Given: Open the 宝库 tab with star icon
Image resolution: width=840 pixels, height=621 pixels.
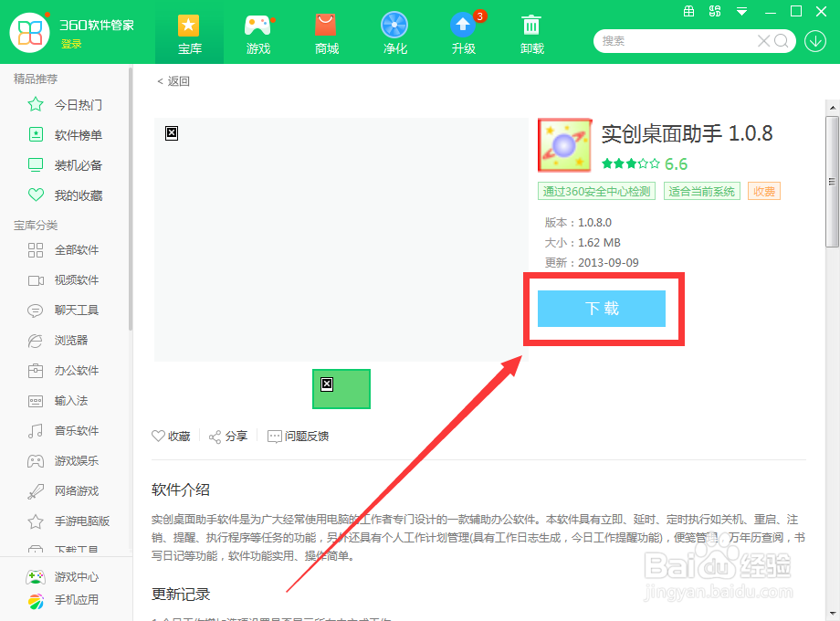Looking at the screenshot, I should pyautogui.click(x=189, y=33).
